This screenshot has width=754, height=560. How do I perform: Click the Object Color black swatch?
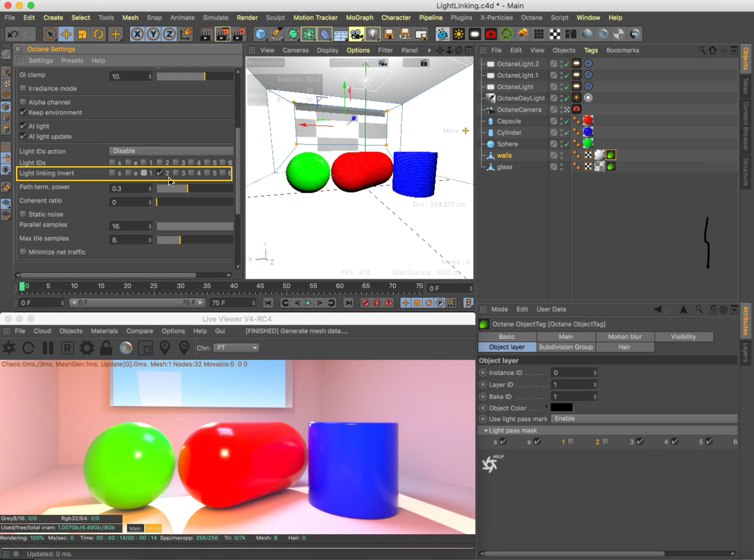562,408
